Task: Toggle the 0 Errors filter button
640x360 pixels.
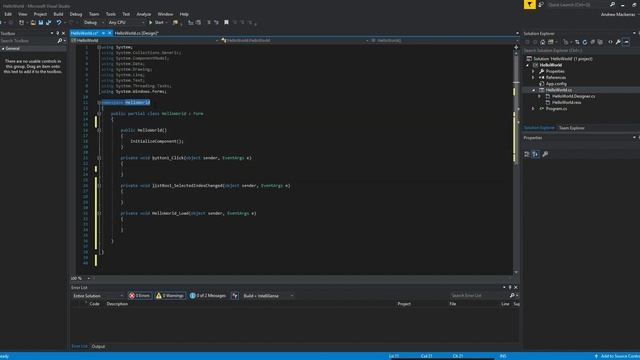Action: click(140, 296)
